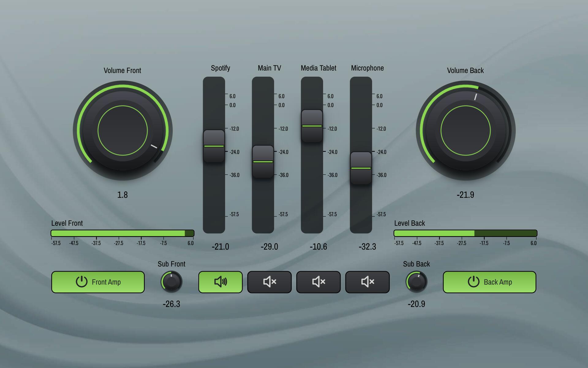This screenshot has width=588, height=368.
Task: Click the Sub Back small knob
Action: point(417,282)
